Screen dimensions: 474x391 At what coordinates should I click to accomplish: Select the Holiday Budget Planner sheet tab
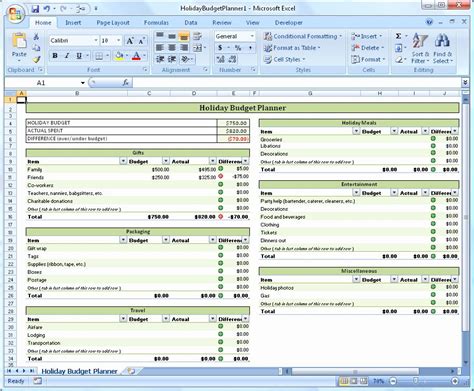pyautogui.click(x=79, y=371)
